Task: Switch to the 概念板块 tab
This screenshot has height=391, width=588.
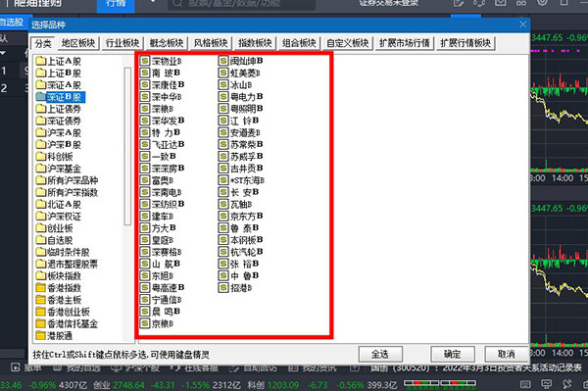Action: 167,43
